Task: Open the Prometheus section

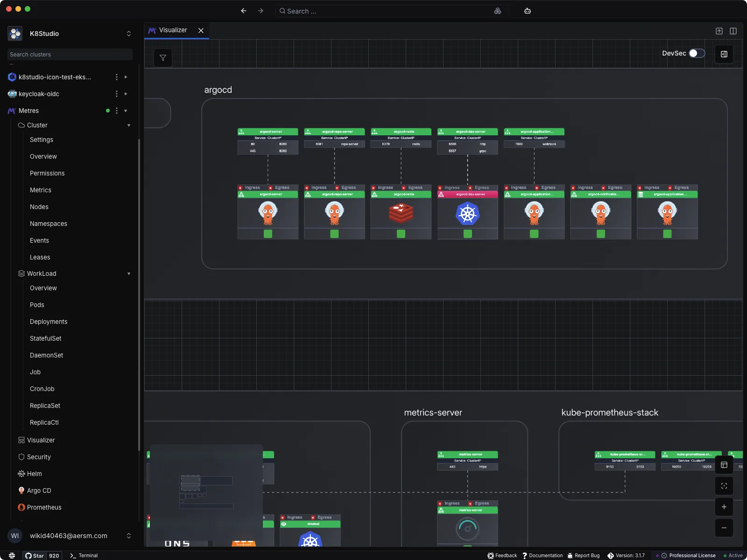Action: coord(40,507)
